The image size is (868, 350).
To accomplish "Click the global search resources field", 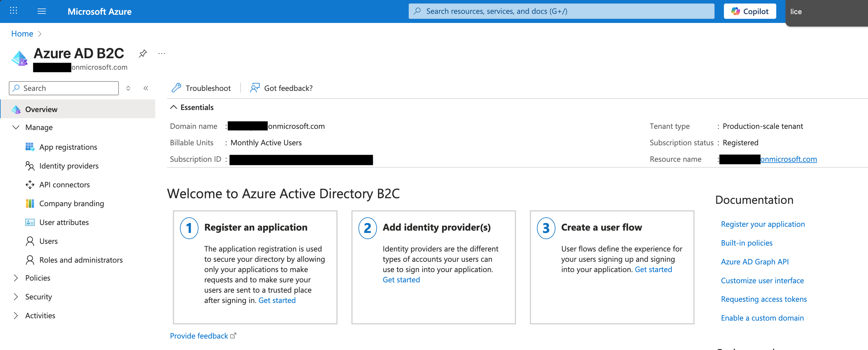I will (x=561, y=11).
